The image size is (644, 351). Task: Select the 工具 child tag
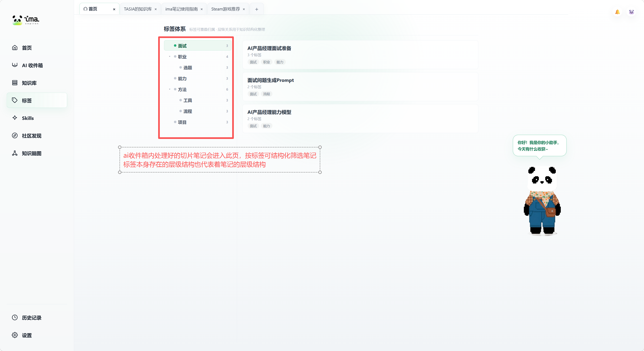197,100
